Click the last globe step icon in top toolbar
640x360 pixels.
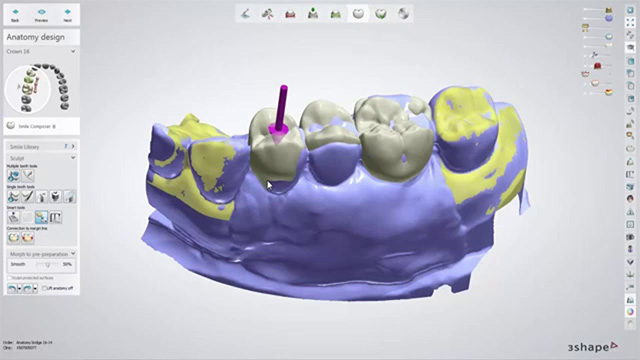[403, 13]
